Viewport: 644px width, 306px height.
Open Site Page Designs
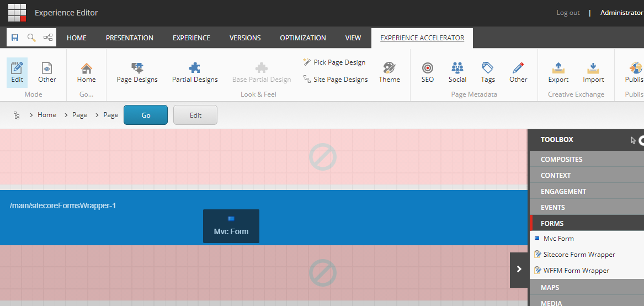335,80
